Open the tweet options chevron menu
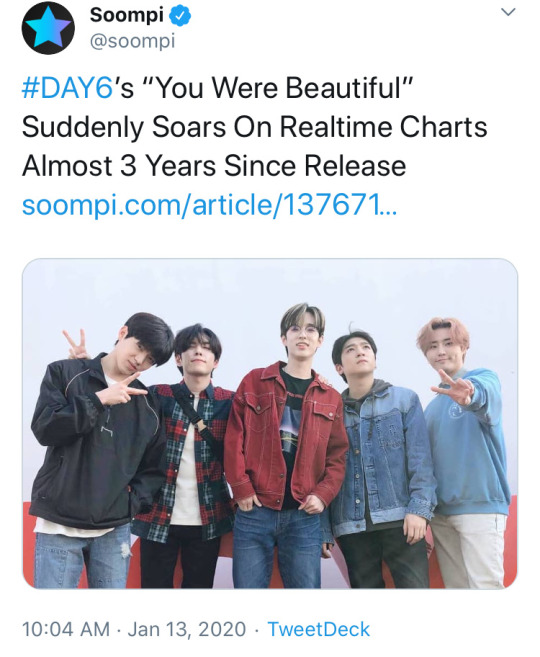Screen dimensions: 540x657 pyautogui.click(x=508, y=12)
